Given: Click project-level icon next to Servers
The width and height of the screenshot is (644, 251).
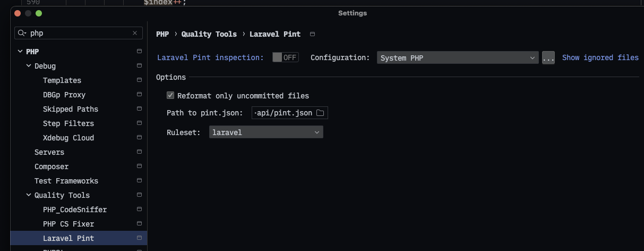Looking at the screenshot, I should [139, 152].
